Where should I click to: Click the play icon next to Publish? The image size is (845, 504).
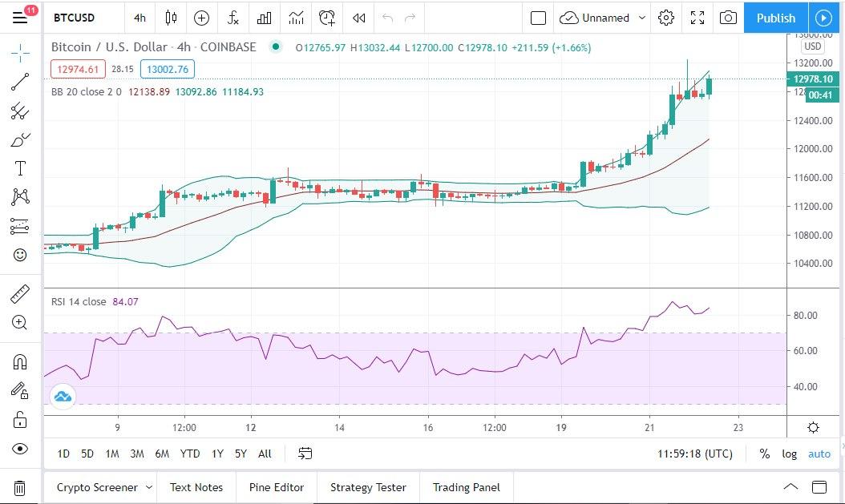823,18
